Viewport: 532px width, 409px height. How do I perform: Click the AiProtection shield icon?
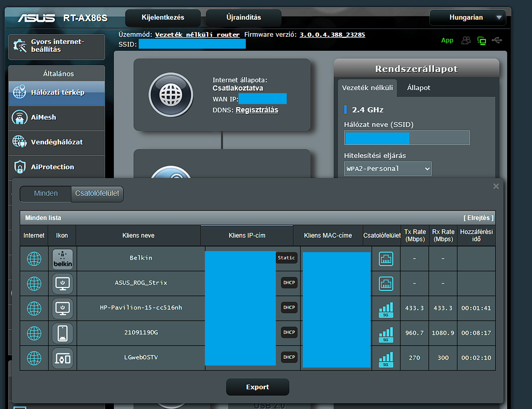tap(20, 167)
